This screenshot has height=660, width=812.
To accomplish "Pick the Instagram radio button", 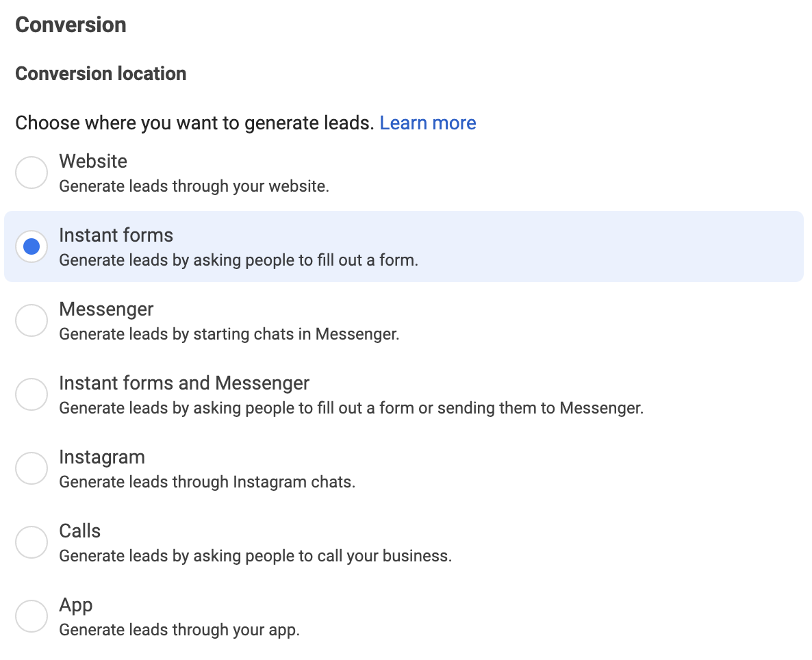I will (x=31, y=468).
